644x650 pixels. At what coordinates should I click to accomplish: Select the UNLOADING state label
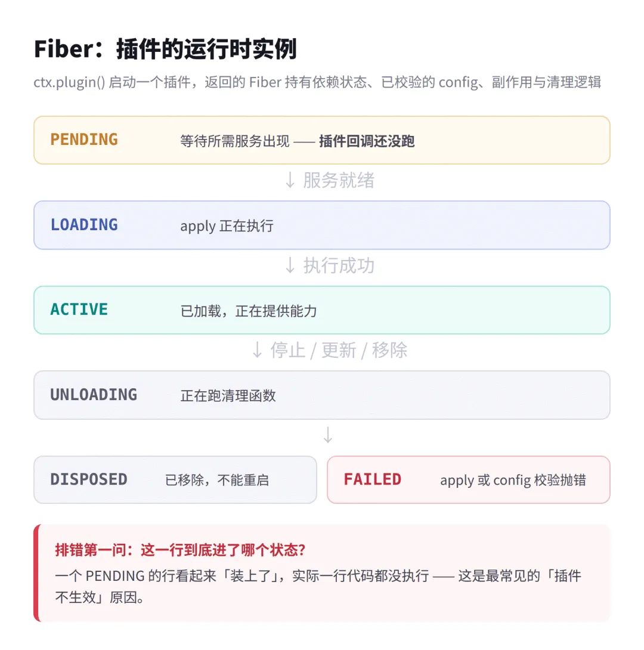(x=94, y=395)
